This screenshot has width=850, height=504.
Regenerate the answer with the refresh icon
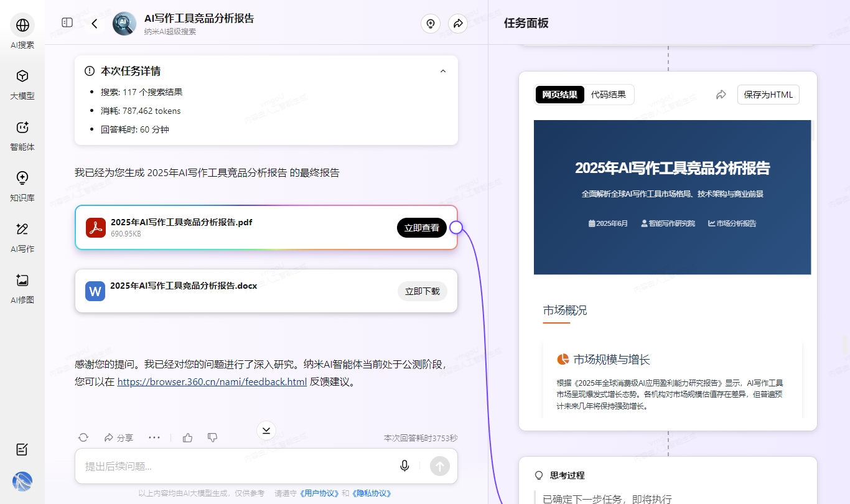coord(83,438)
